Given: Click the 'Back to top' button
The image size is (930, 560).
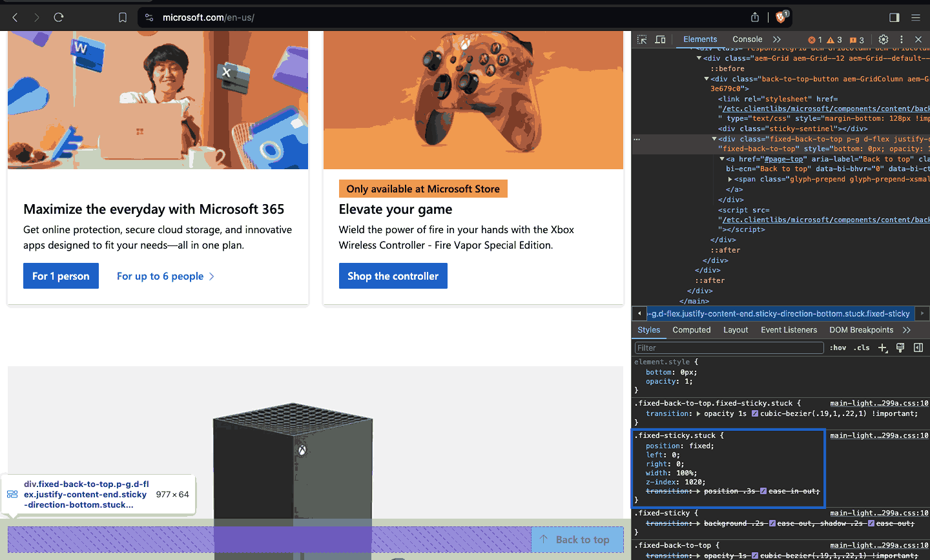Looking at the screenshot, I should (x=577, y=539).
